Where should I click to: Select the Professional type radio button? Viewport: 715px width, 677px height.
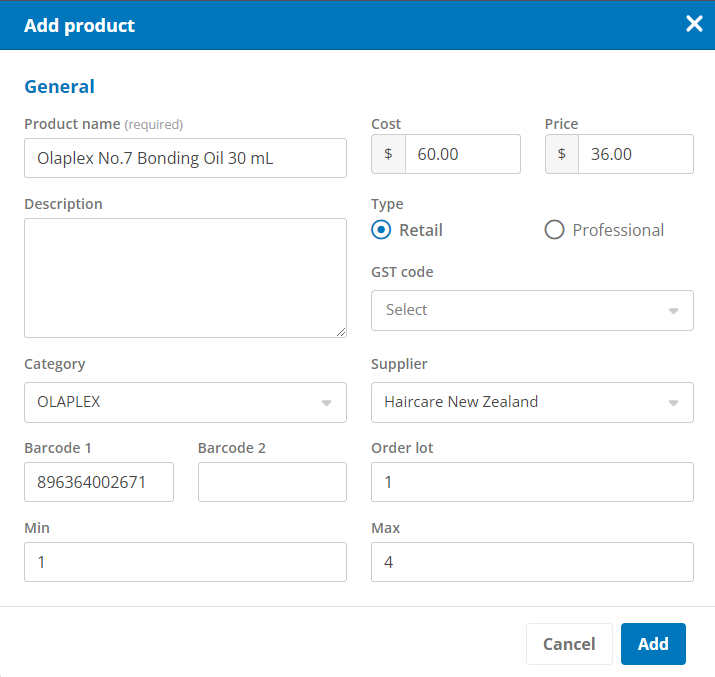pyautogui.click(x=554, y=230)
